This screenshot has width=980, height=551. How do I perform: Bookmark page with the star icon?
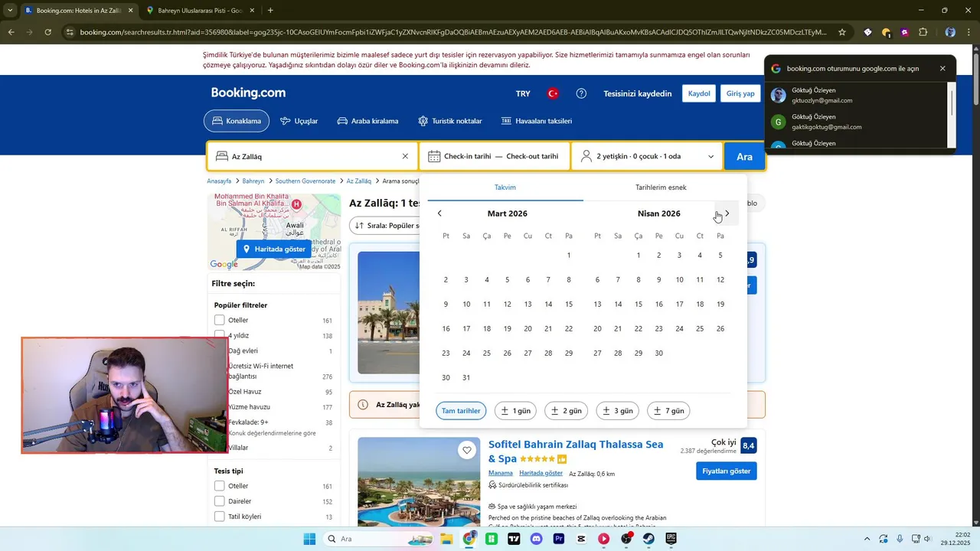coord(842,32)
